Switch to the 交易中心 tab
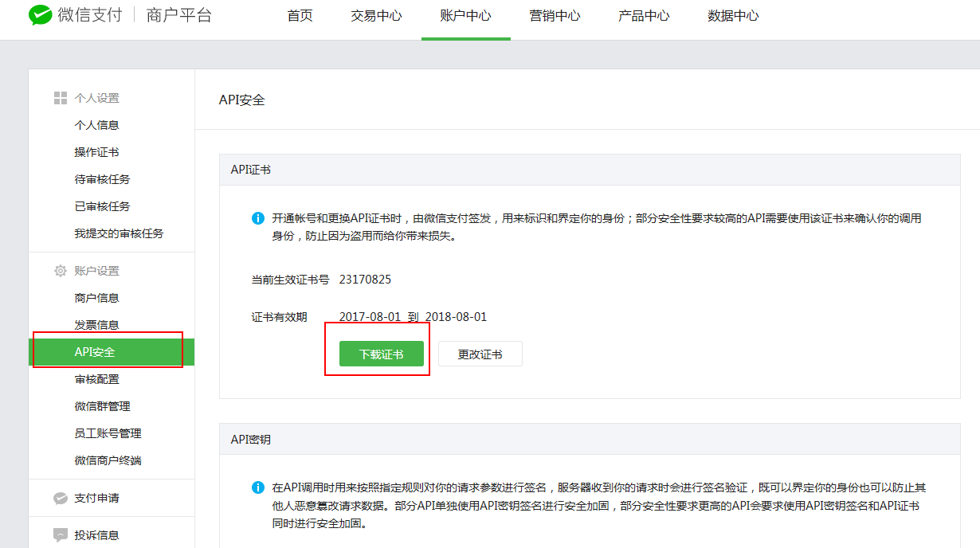980x548 pixels. tap(376, 16)
